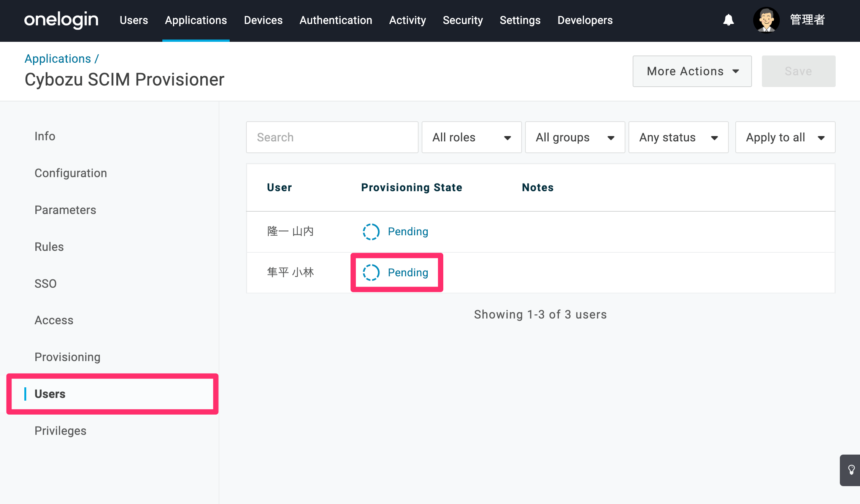Expand the All roles filter dropdown
Image resolution: width=860 pixels, height=504 pixels.
[x=471, y=137]
